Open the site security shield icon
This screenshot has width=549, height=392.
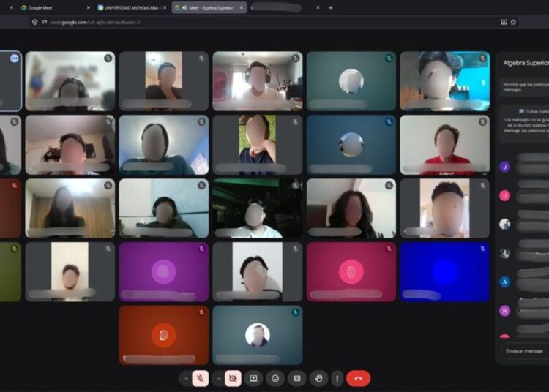[x=34, y=22]
